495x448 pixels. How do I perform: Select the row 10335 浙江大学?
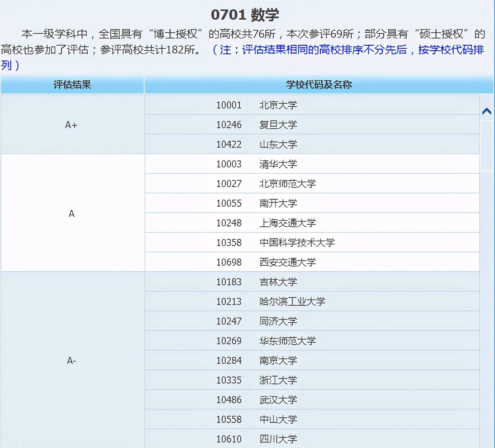pos(312,380)
